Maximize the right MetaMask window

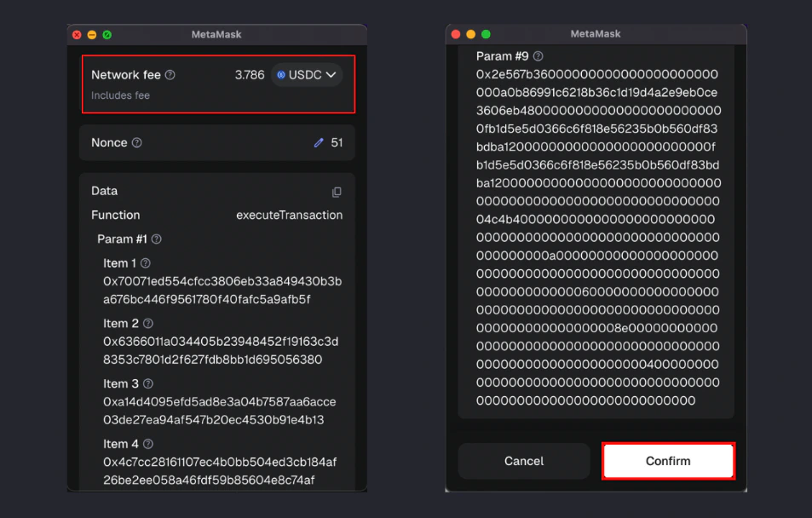click(x=486, y=34)
